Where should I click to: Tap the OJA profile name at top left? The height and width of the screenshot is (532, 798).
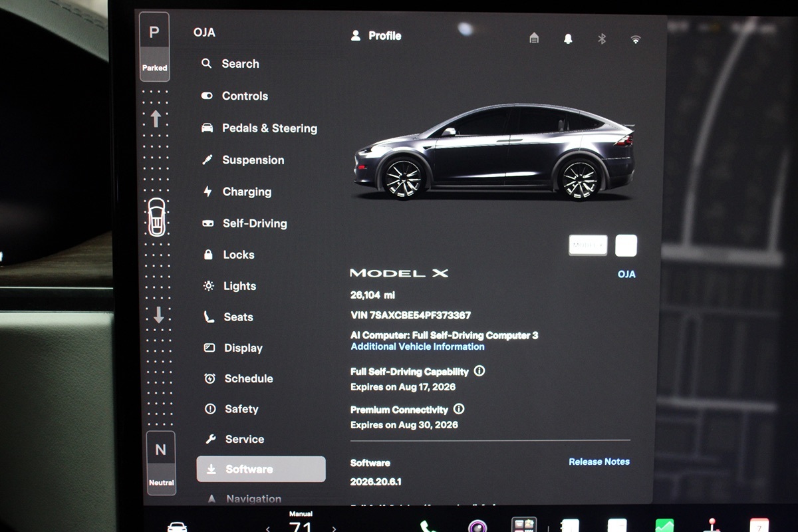click(x=204, y=32)
